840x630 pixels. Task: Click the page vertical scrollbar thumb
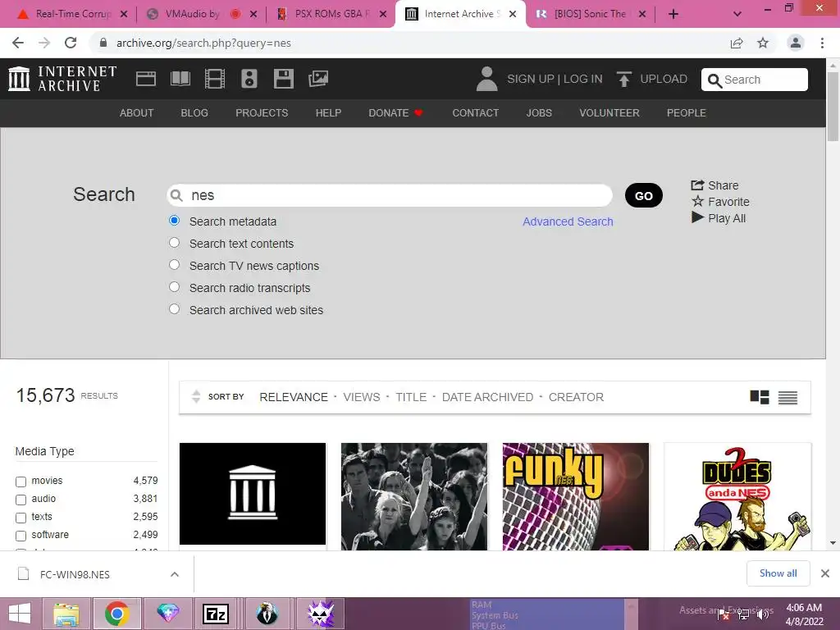tap(833, 106)
